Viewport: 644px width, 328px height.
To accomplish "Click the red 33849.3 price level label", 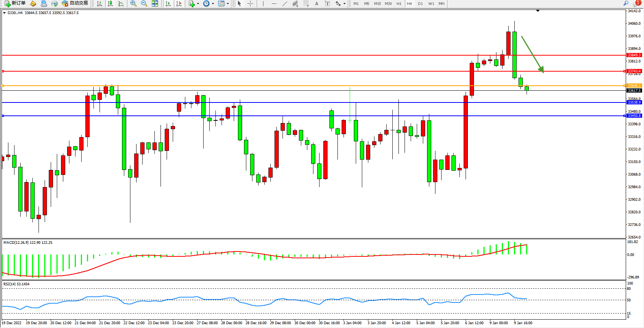I will point(634,55).
